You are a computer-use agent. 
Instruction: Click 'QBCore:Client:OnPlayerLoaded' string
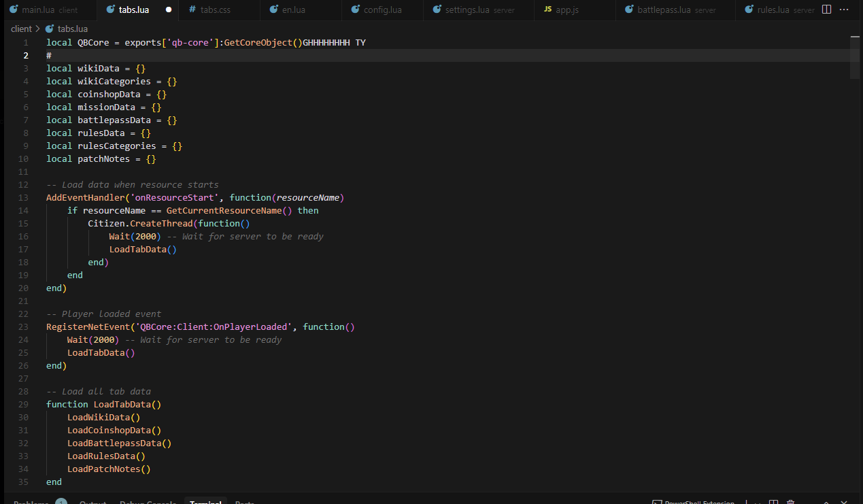214,326
